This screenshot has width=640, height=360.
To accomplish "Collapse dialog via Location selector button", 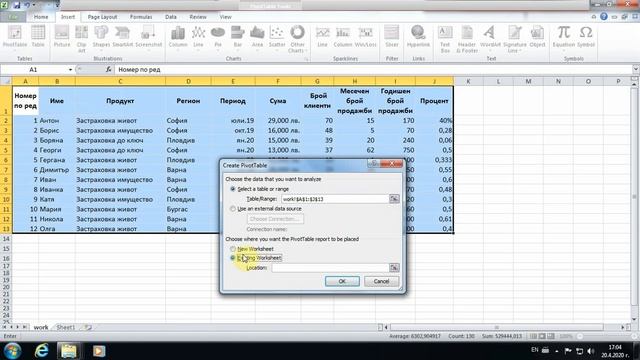I will 394,268.
